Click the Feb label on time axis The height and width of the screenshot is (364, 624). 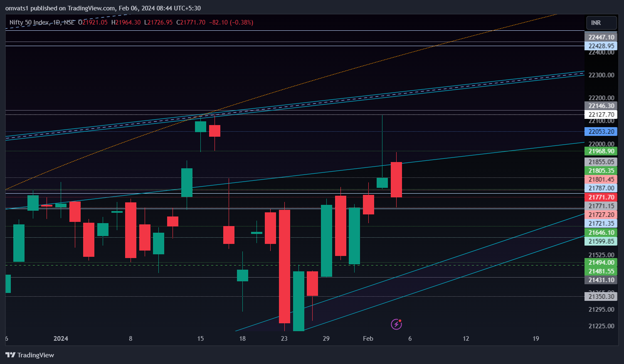(368, 339)
